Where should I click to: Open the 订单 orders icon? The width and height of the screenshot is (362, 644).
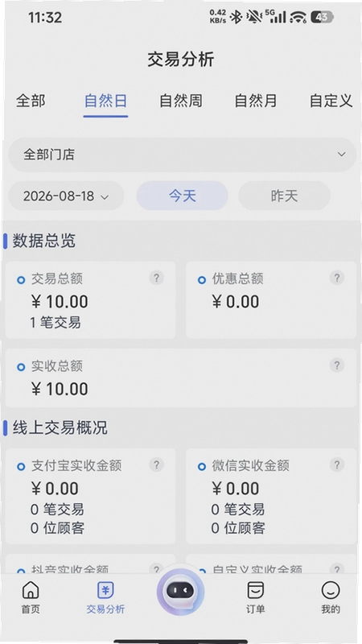pyautogui.click(x=255, y=590)
